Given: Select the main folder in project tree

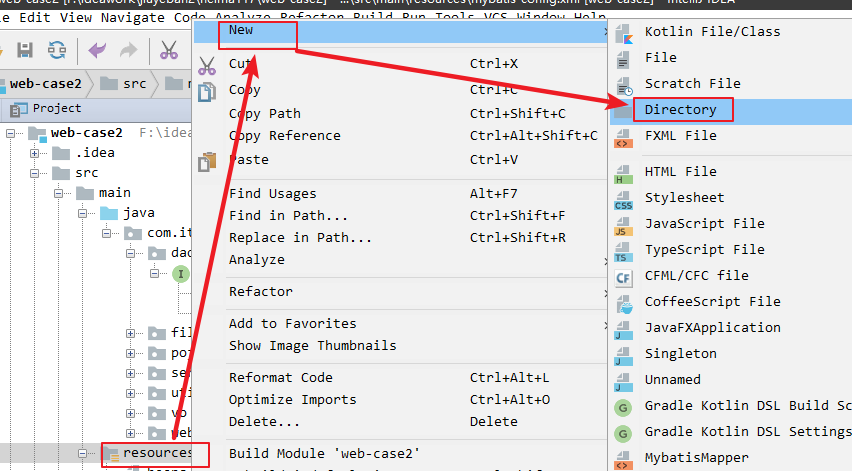Looking at the screenshot, I should coord(114,193).
